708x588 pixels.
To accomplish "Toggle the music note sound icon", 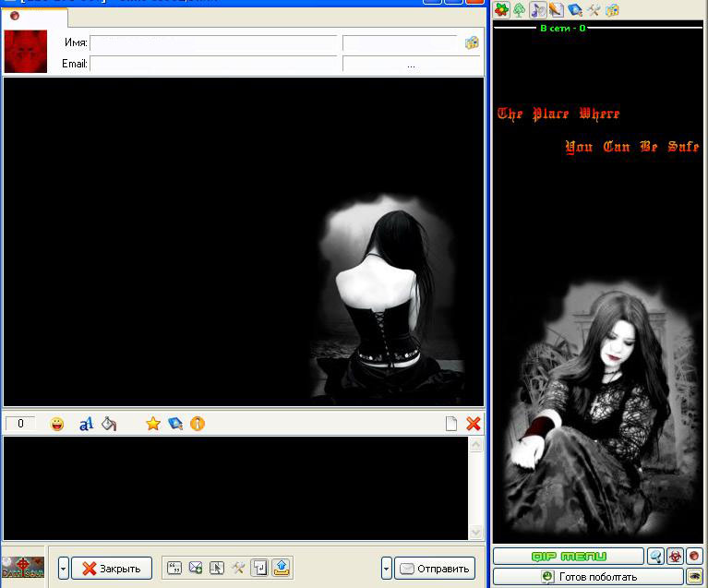I will tap(538, 10).
